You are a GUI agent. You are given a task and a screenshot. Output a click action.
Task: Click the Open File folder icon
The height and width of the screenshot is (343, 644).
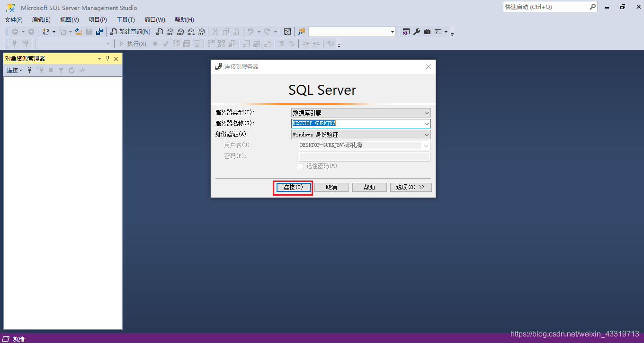tap(79, 32)
